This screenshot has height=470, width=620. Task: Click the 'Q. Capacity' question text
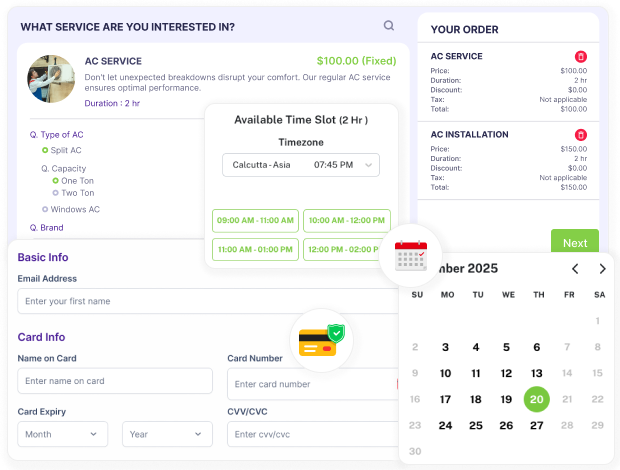[x=64, y=168]
